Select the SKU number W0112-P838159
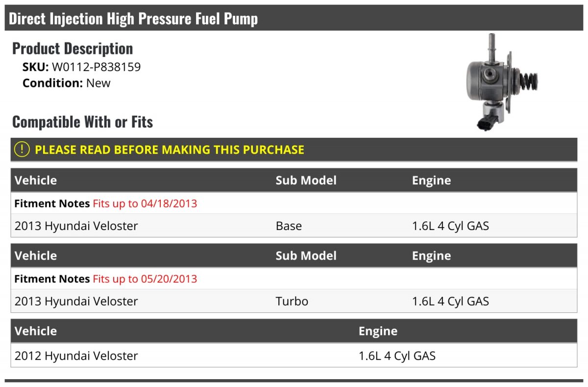The image size is (588, 387). tap(96, 67)
